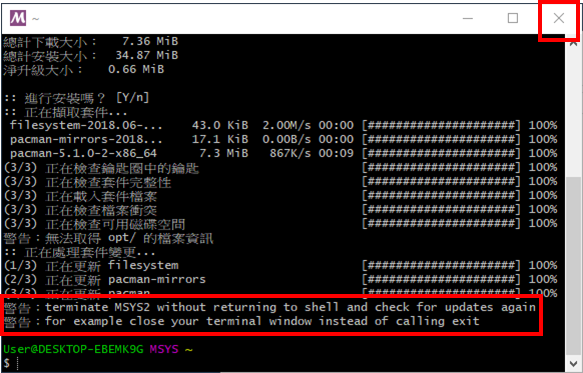
Task: Click the scrollbar up arrow
Action: pos(573,44)
